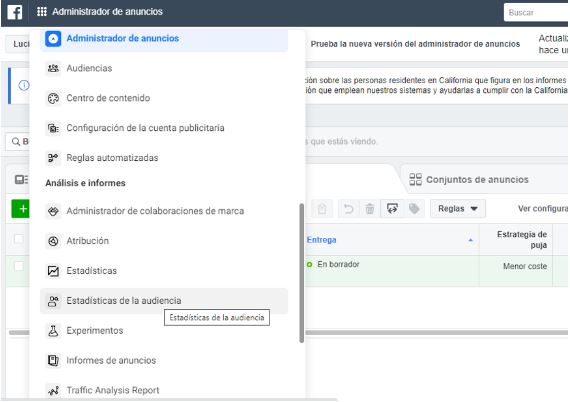The height and width of the screenshot is (402, 570).
Task: Sort by the Entrega column arrow
Action: 470,240
